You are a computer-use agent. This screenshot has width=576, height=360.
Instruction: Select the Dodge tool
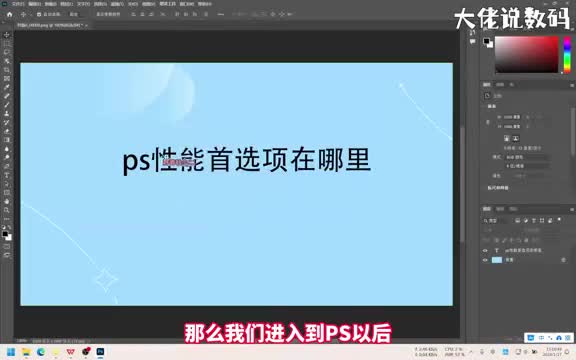pos(7,158)
